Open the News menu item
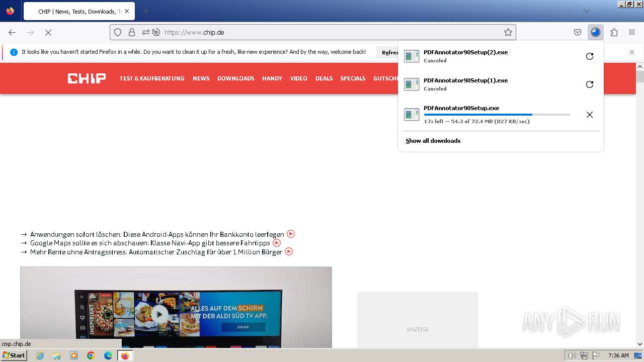This screenshot has width=644, height=362. click(201, 78)
